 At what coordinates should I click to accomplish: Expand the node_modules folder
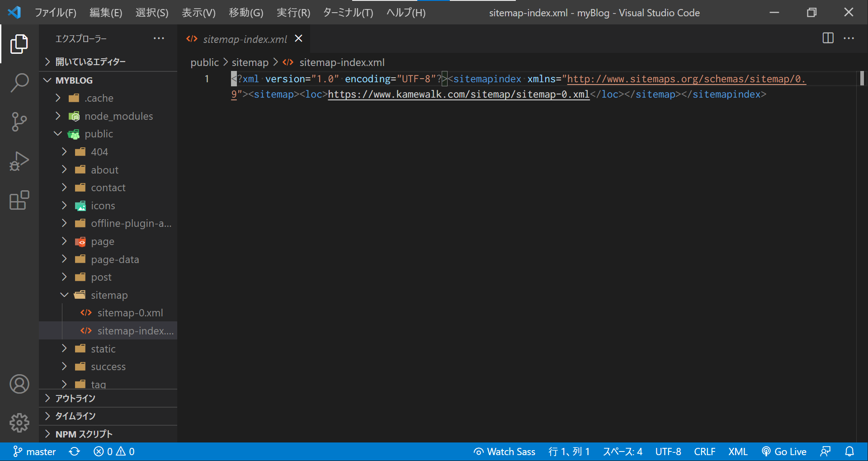coord(108,116)
